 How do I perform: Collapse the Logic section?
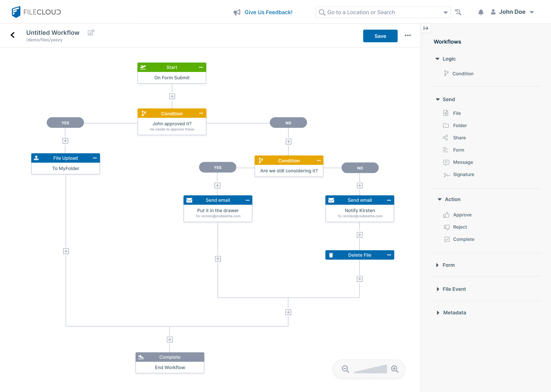(437, 59)
